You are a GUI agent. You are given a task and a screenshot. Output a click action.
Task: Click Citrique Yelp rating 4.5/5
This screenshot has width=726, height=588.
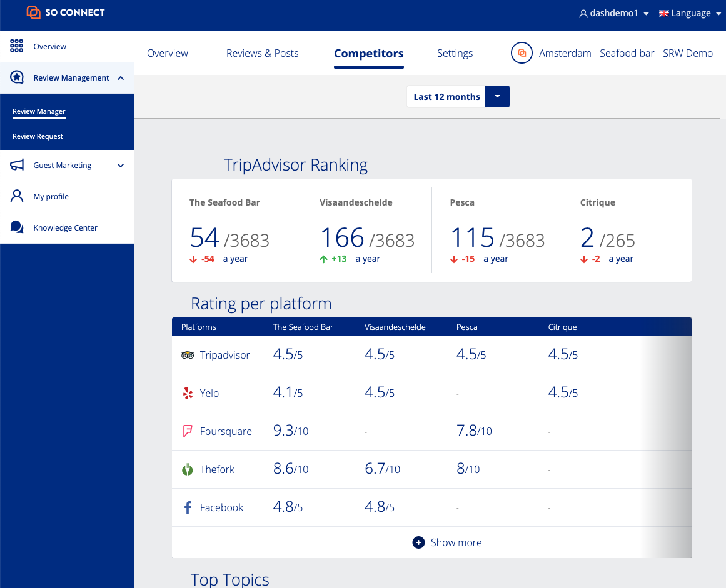(563, 392)
